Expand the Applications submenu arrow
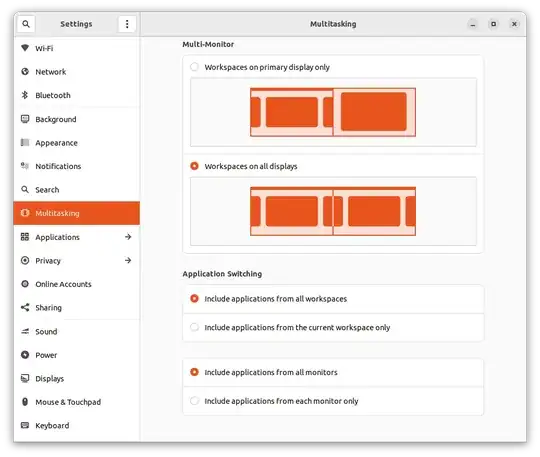 (x=128, y=237)
